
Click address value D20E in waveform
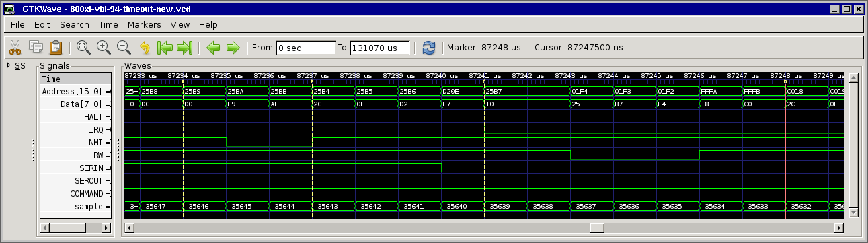[452, 91]
